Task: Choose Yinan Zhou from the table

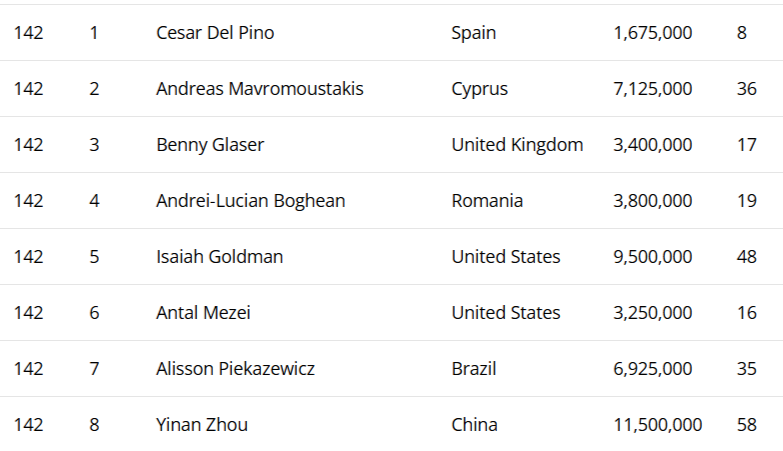Action: coord(202,425)
